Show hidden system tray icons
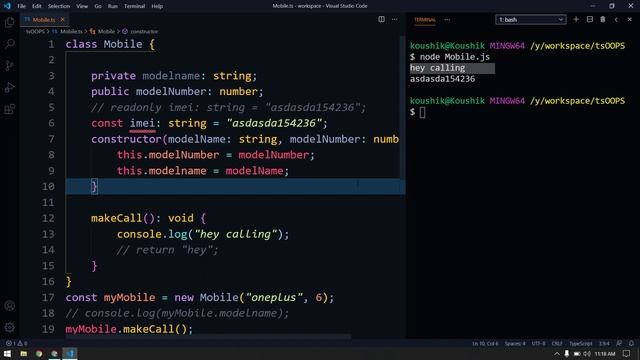This screenshot has width=640, height=360. point(557,354)
